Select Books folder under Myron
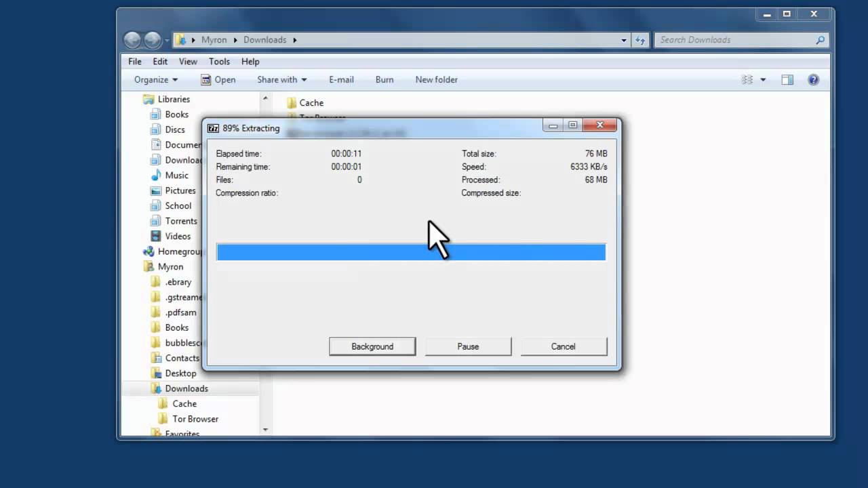Viewport: 868px width, 488px height. (176, 327)
